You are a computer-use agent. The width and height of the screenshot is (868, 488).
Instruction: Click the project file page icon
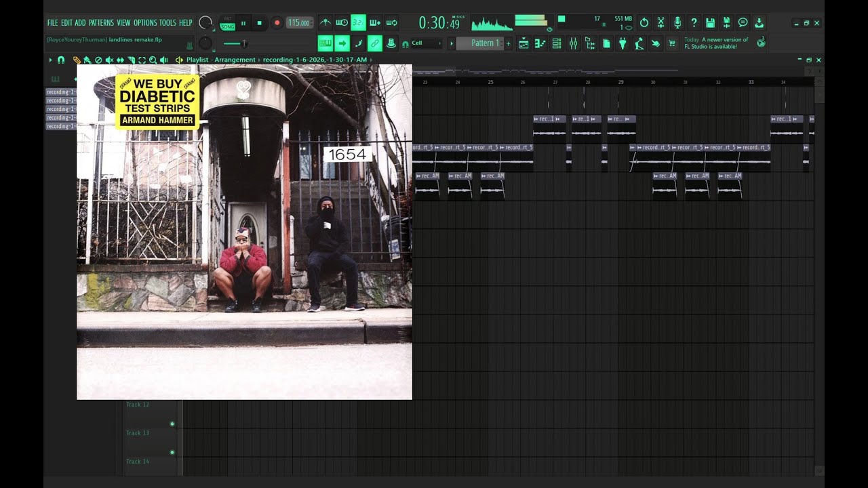tap(606, 43)
